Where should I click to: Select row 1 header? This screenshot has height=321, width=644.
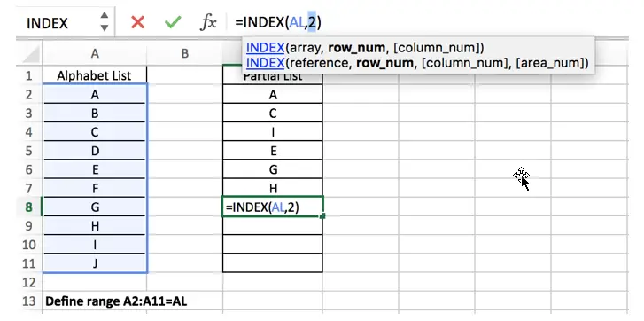point(28,75)
